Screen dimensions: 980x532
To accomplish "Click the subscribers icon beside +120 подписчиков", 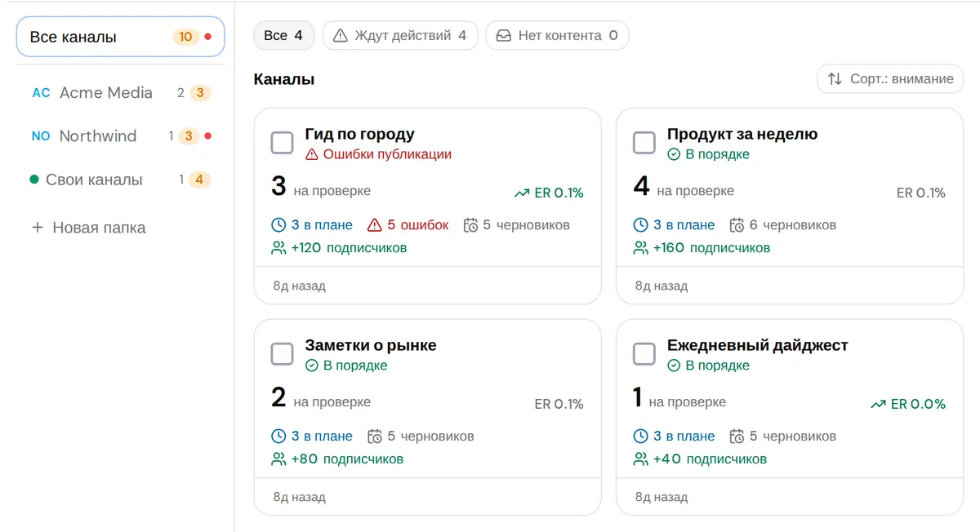I will pos(278,248).
